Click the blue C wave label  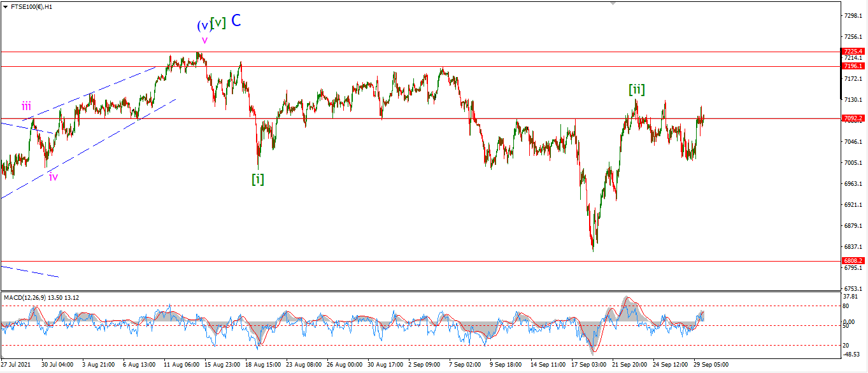coord(236,20)
